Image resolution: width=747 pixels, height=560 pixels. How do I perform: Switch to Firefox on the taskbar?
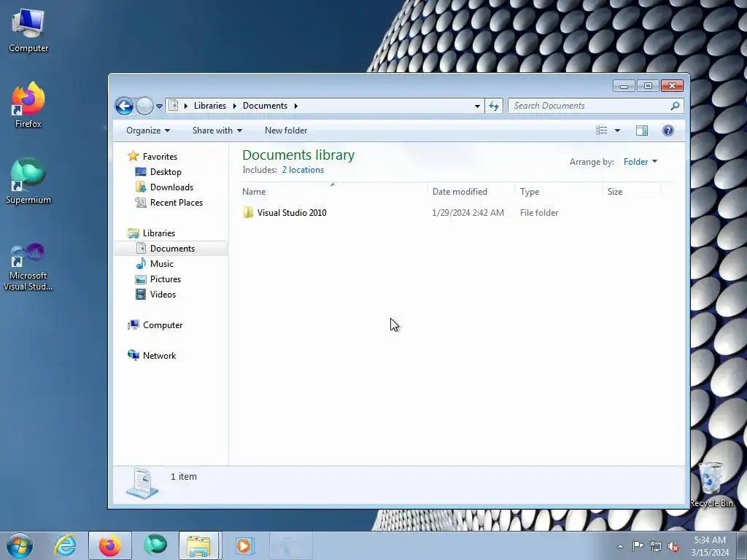(x=110, y=545)
